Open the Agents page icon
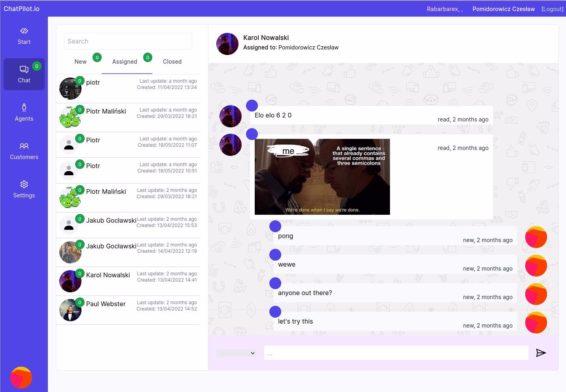 tap(24, 108)
